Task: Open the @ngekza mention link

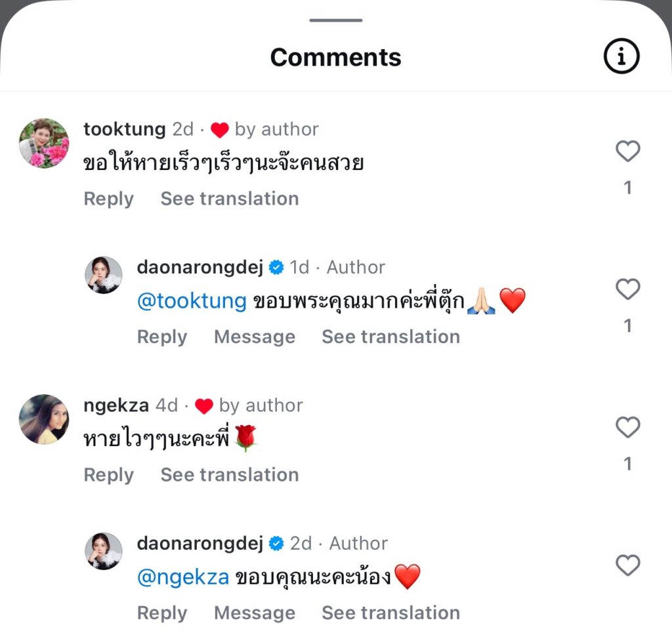Action: (x=183, y=578)
